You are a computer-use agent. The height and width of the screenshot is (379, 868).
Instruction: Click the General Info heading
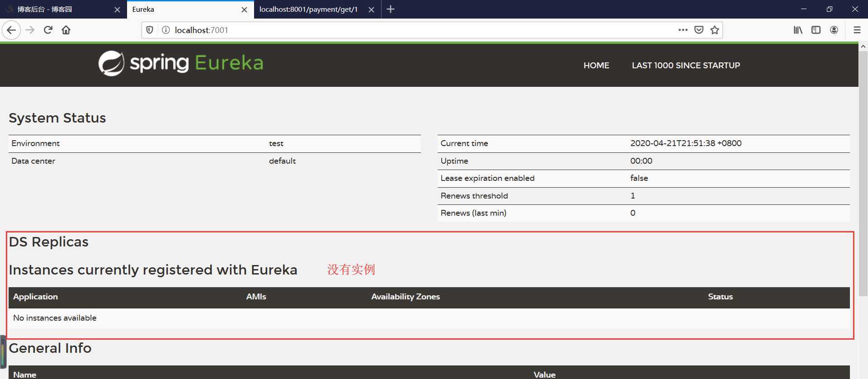50,348
